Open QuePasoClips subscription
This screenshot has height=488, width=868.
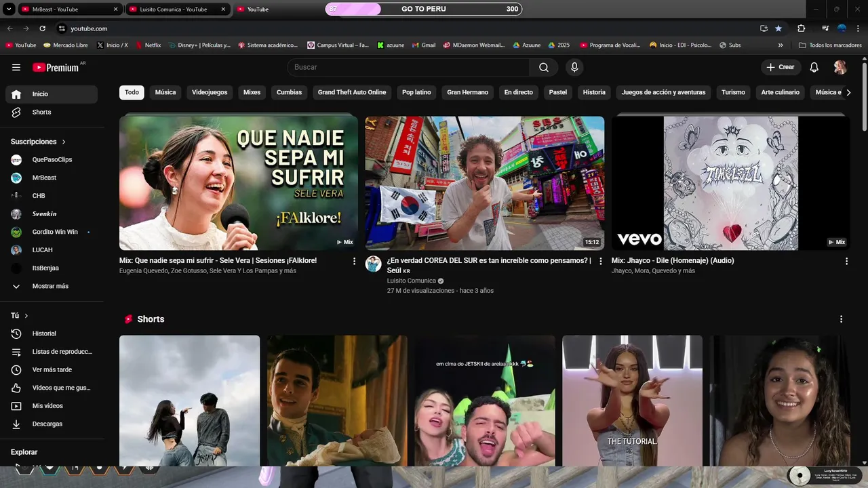coord(52,160)
